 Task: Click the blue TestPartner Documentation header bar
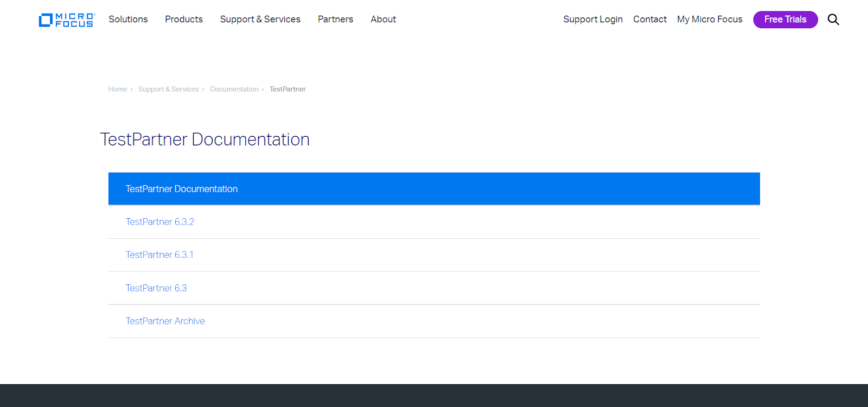pyautogui.click(x=434, y=189)
